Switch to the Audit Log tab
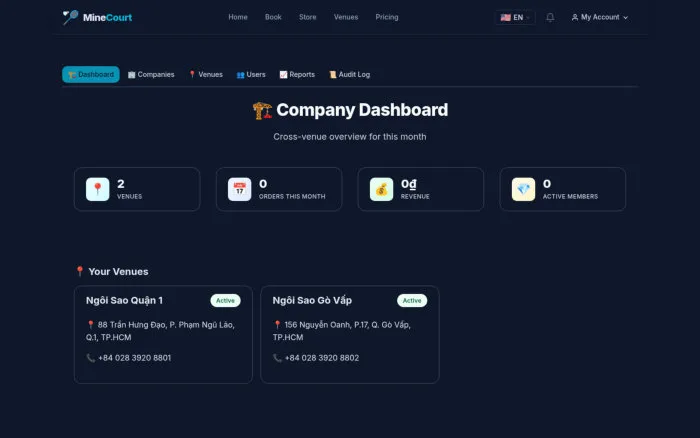700x438 pixels. [350, 75]
